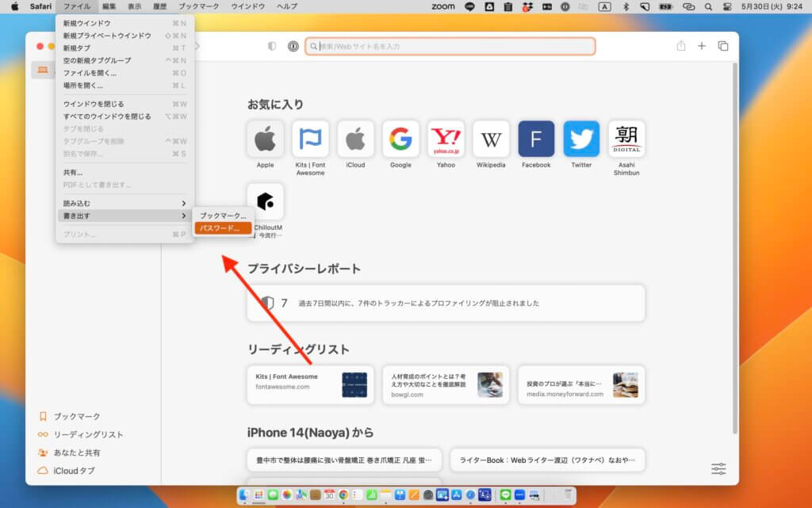Open ブックマーク in the sidebar
Image resolution: width=812 pixels, height=508 pixels.
[x=70, y=416]
